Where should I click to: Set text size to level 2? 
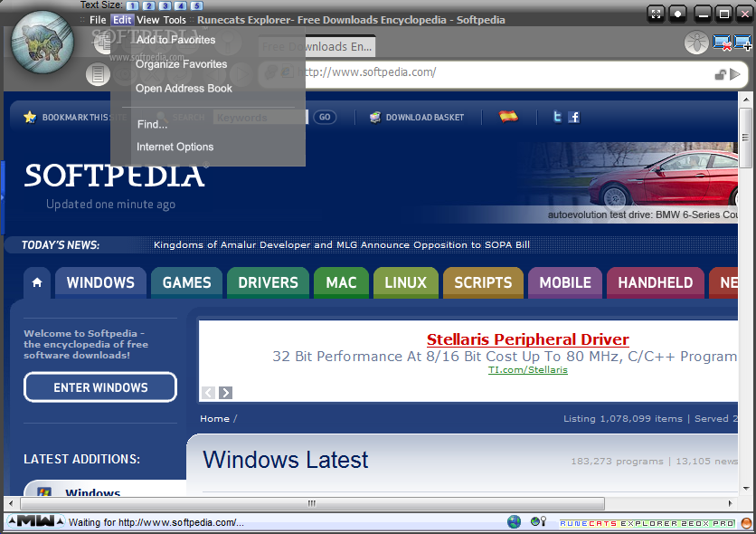pyautogui.click(x=148, y=5)
